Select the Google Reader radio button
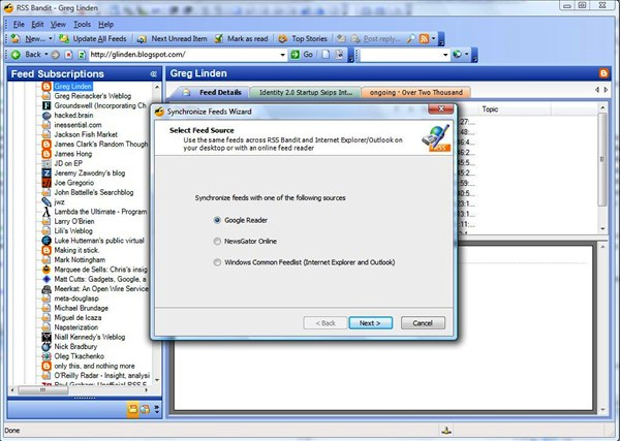The image size is (620, 441). pos(217,220)
